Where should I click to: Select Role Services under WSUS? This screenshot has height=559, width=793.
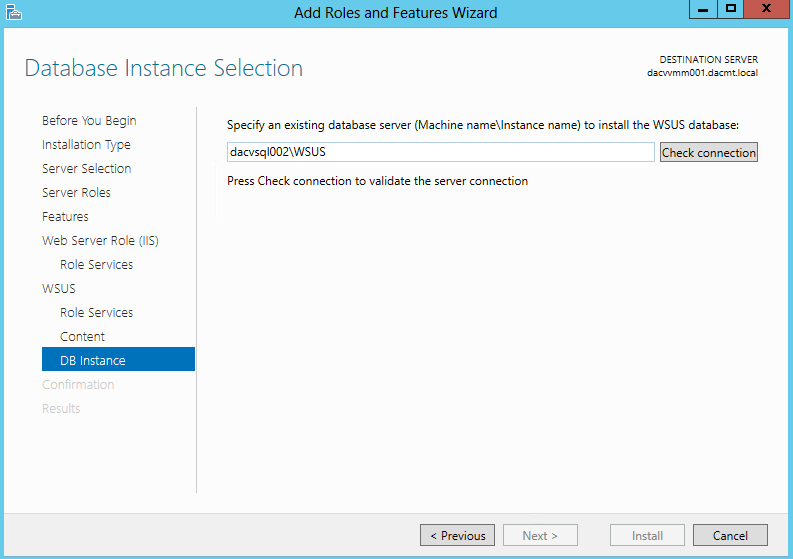pos(97,313)
